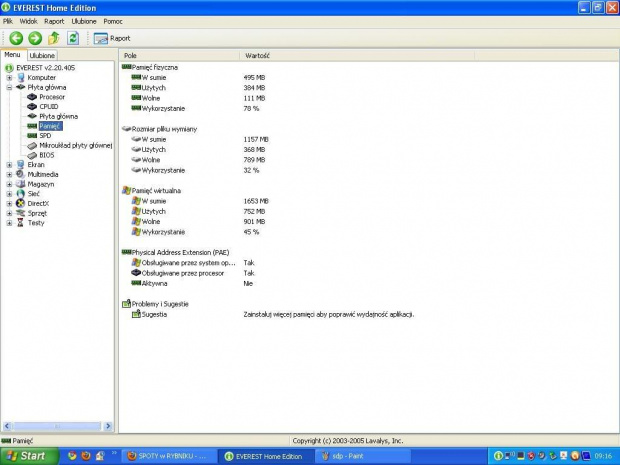Screen dimensions: 620x465
Task: Click the tree panel scroll-left arrow
Action: pos(7,426)
